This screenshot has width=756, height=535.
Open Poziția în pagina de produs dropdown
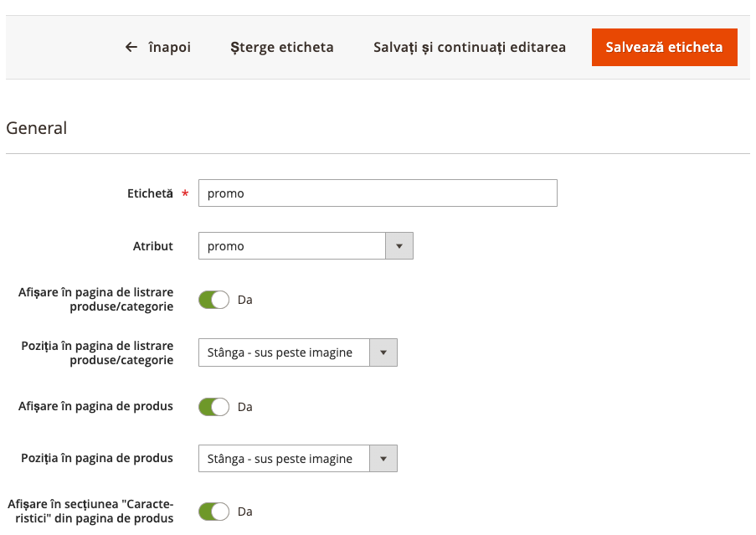(297, 458)
